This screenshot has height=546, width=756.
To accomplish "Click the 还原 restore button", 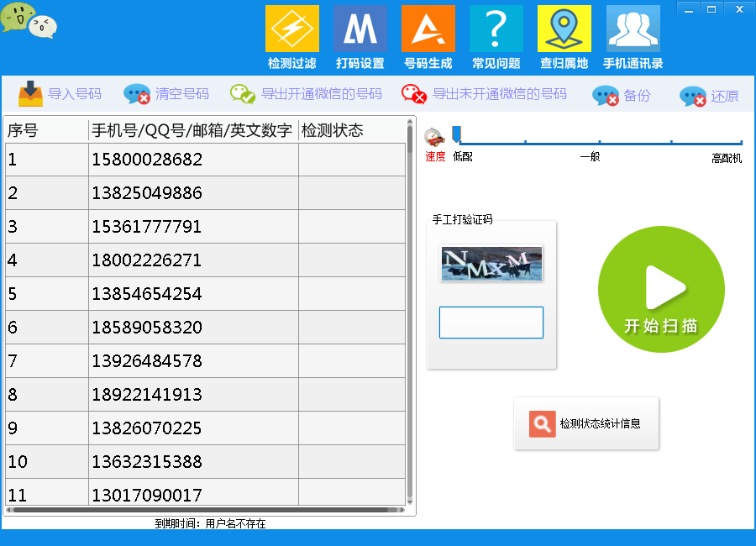I will point(709,96).
